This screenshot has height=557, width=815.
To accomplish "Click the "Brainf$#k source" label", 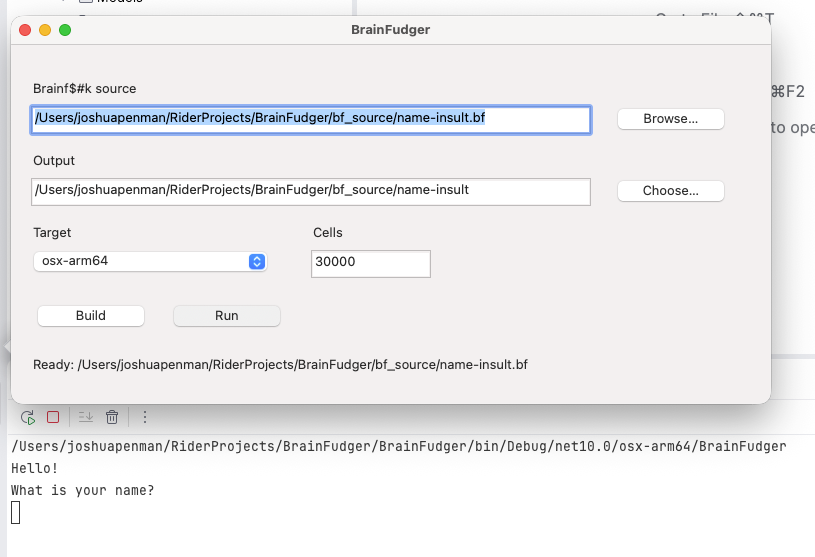I will point(85,89).
